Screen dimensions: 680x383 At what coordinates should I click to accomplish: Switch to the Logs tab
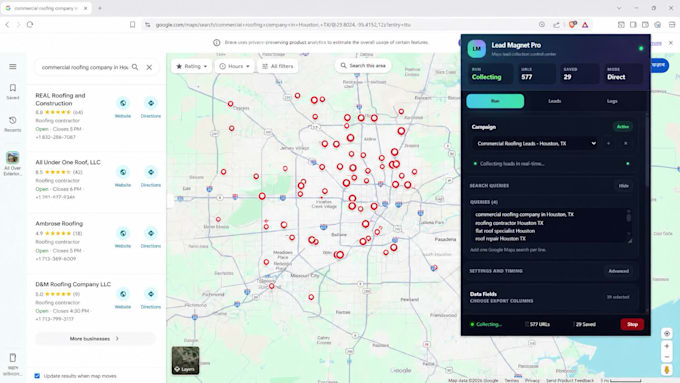click(612, 101)
